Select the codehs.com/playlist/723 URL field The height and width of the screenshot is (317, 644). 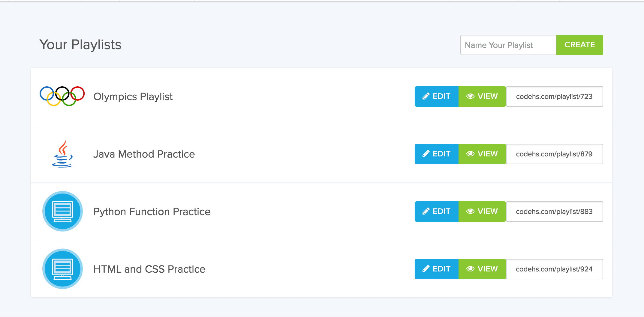(x=555, y=96)
